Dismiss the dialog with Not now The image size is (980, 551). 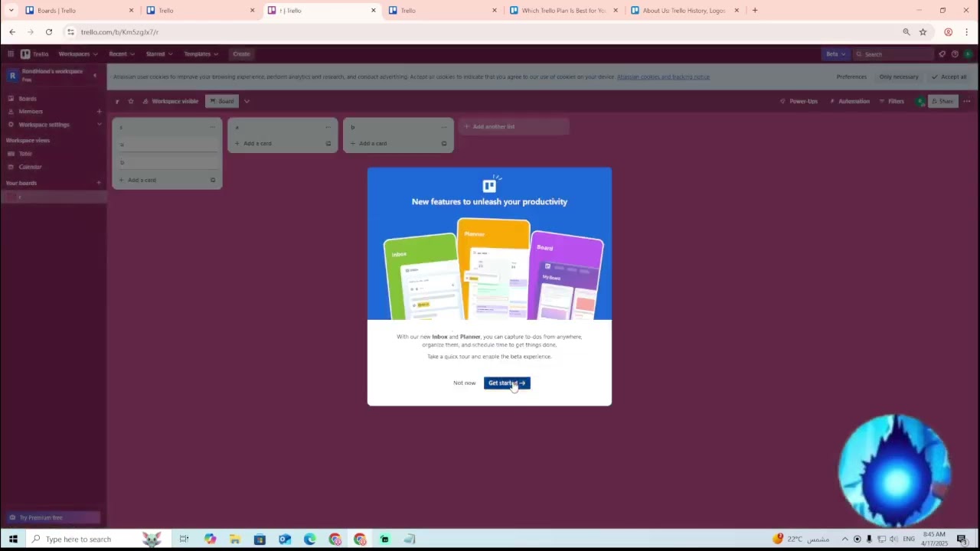click(x=464, y=383)
